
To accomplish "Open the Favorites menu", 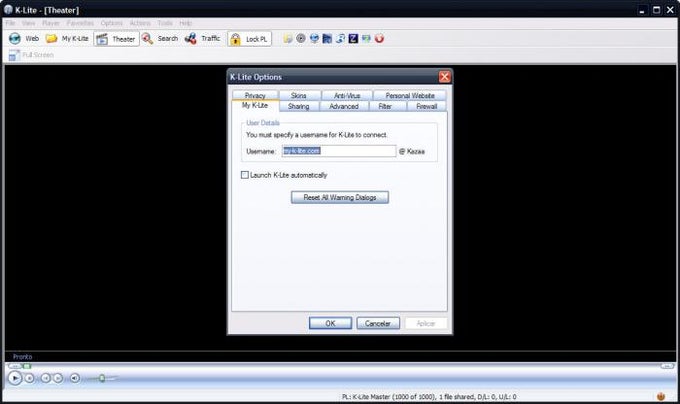I will coord(80,23).
